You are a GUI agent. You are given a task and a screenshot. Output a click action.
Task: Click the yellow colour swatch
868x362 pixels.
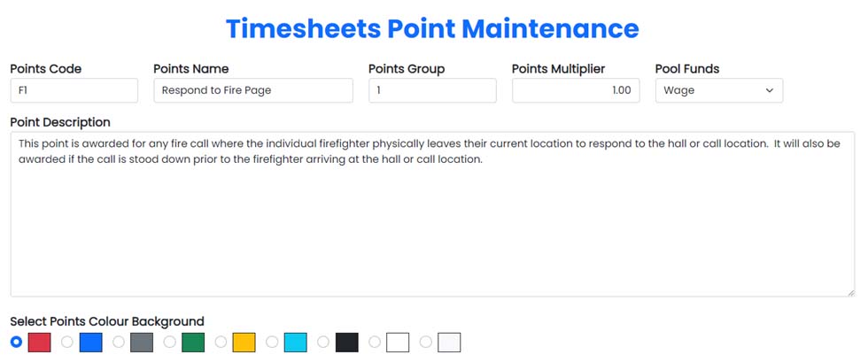coord(244,343)
